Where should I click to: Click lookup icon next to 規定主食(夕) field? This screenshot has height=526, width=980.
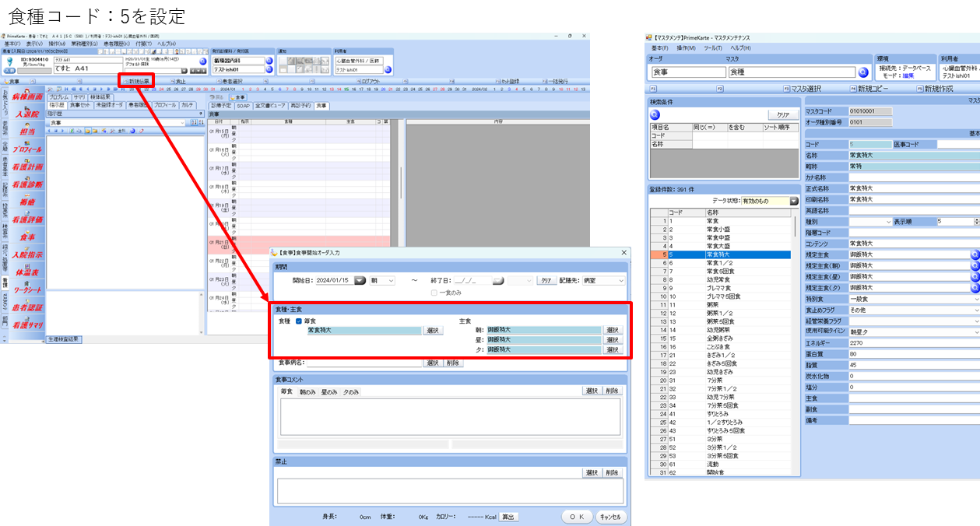click(975, 287)
